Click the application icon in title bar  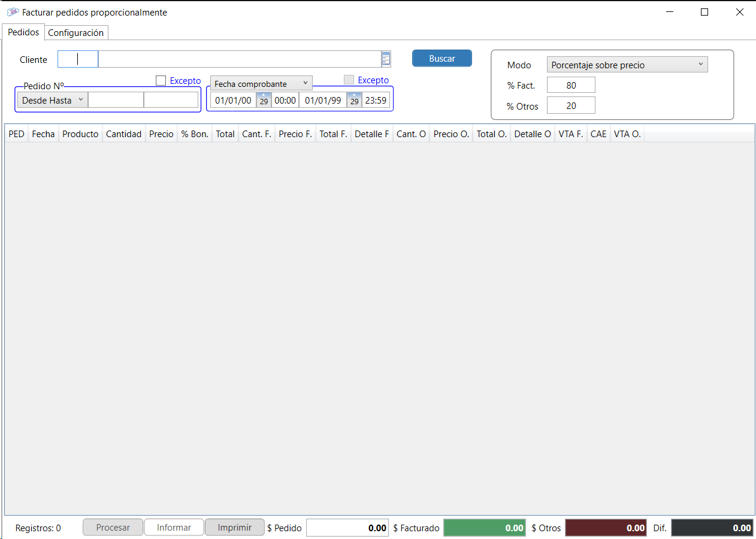pos(13,12)
